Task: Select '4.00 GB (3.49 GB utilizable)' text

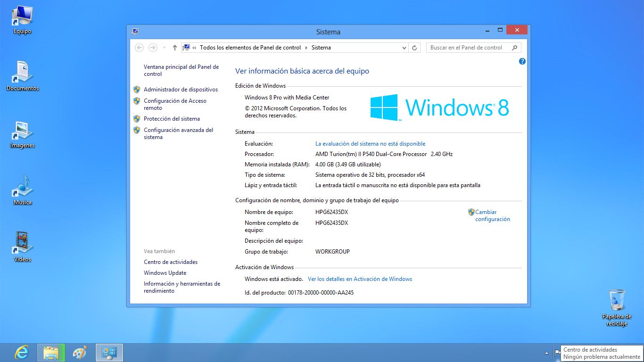Action: (x=348, y=165)
